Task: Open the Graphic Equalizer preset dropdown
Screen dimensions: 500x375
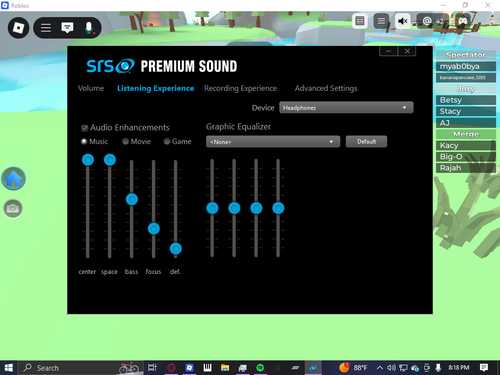Action: 273,142
